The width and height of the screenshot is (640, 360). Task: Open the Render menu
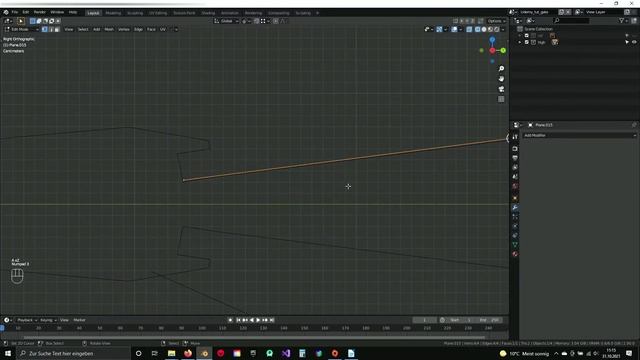point(40,12)
